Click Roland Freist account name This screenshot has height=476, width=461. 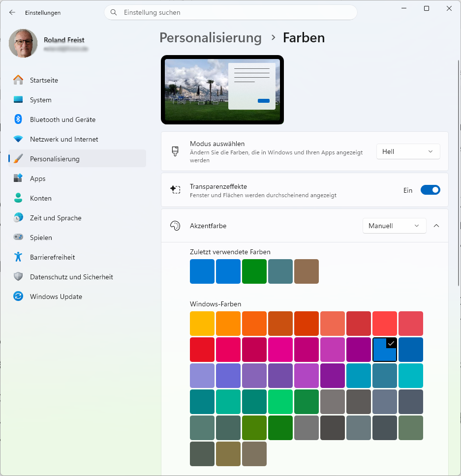pos(64,40)
